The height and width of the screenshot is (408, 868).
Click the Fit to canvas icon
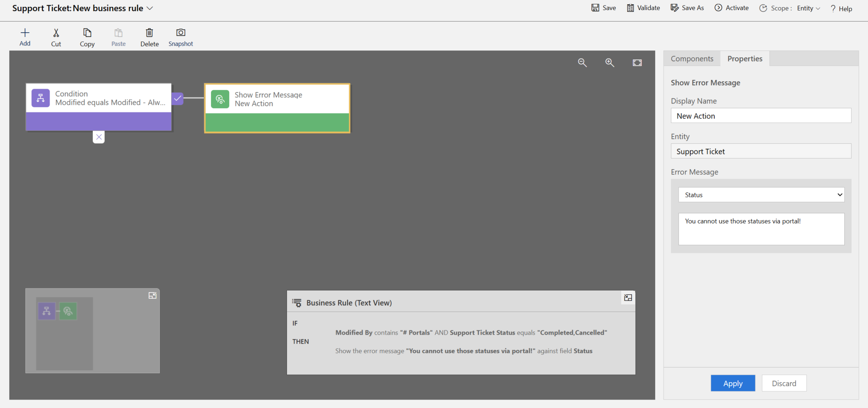(x=637, y=62)
